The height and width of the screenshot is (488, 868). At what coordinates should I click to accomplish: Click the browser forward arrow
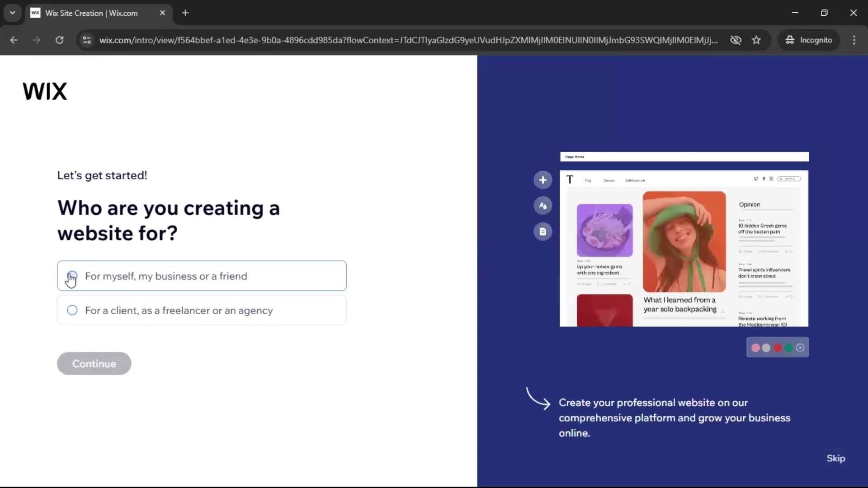(x=37, y=40)
